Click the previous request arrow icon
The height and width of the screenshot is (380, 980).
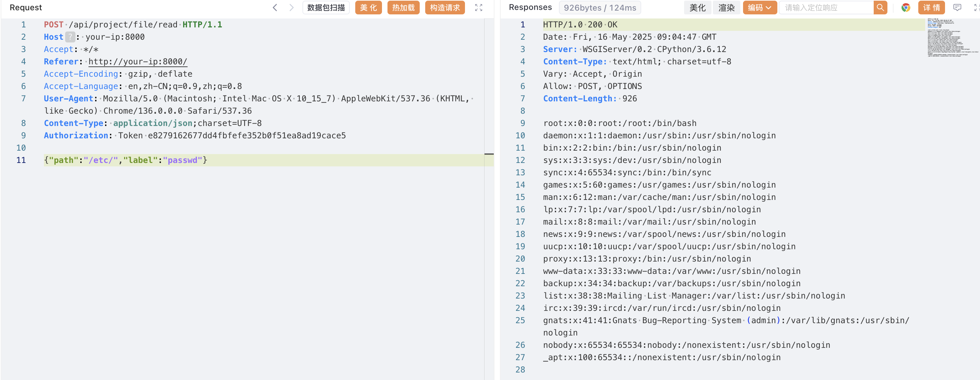(275, 8)
